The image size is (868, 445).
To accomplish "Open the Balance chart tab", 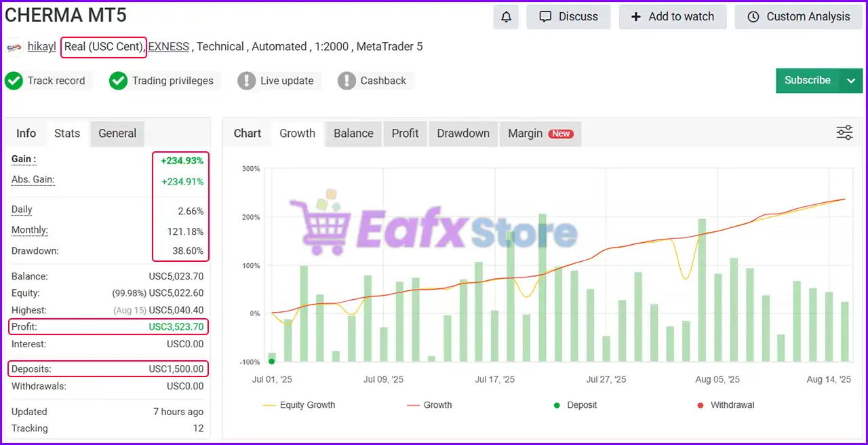I will pos(353,134).
